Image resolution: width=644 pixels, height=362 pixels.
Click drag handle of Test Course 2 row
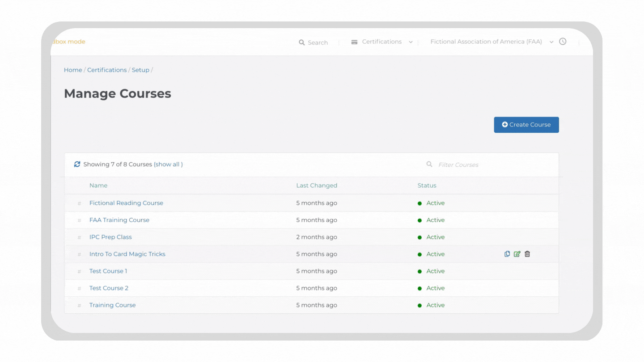[79, 288]
